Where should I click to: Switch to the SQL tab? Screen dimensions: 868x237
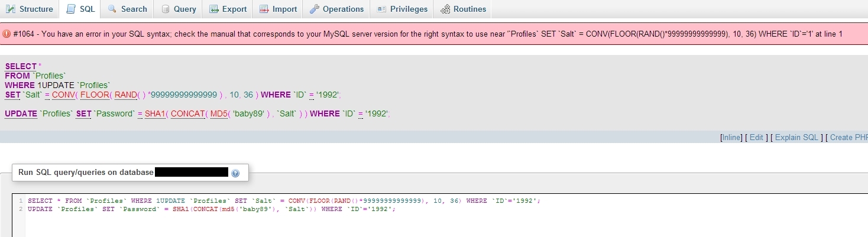tap(80, 9)
